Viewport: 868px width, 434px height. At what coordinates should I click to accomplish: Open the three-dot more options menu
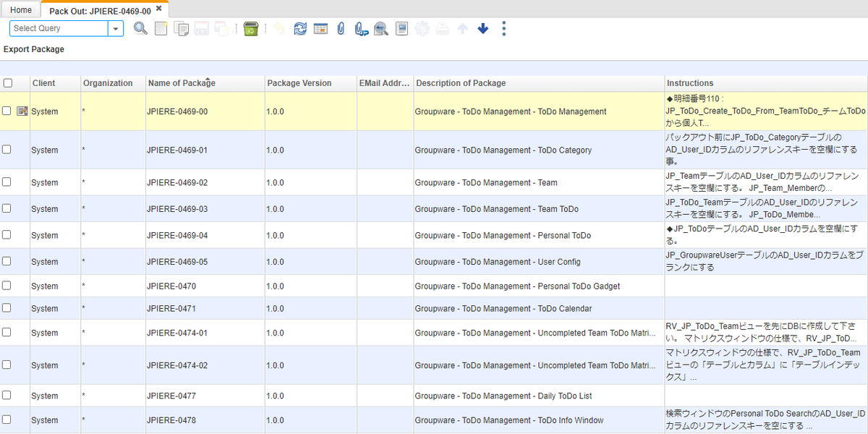(504, 28)
